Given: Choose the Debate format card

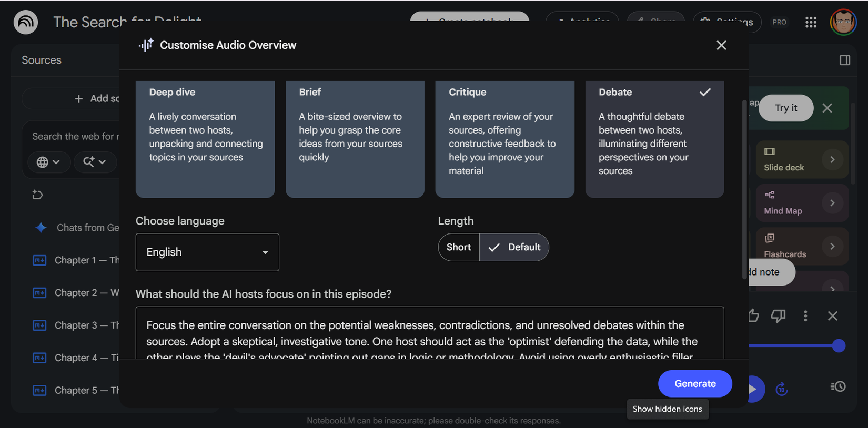Looking at the screenshot, I should click(655, 139).
